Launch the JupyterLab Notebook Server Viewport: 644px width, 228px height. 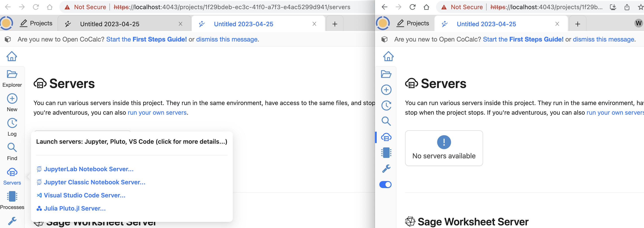(89, 169)
